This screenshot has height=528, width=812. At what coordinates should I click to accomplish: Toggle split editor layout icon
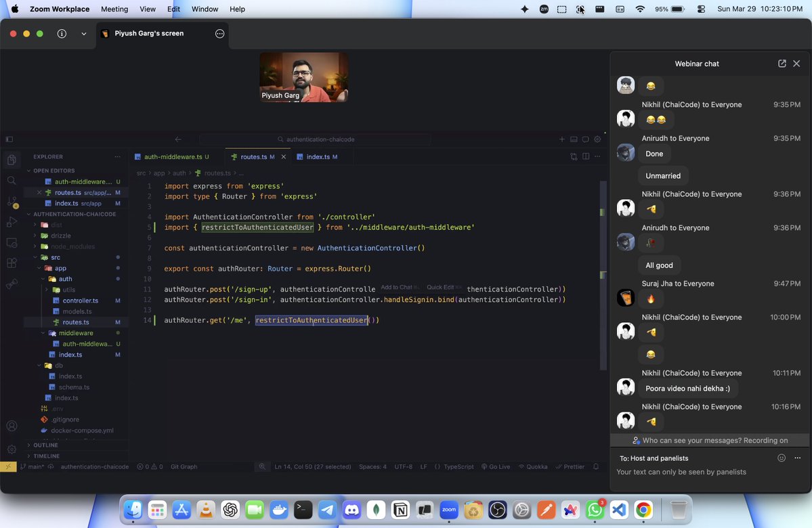pyautogui.click(x=586, y=156)
